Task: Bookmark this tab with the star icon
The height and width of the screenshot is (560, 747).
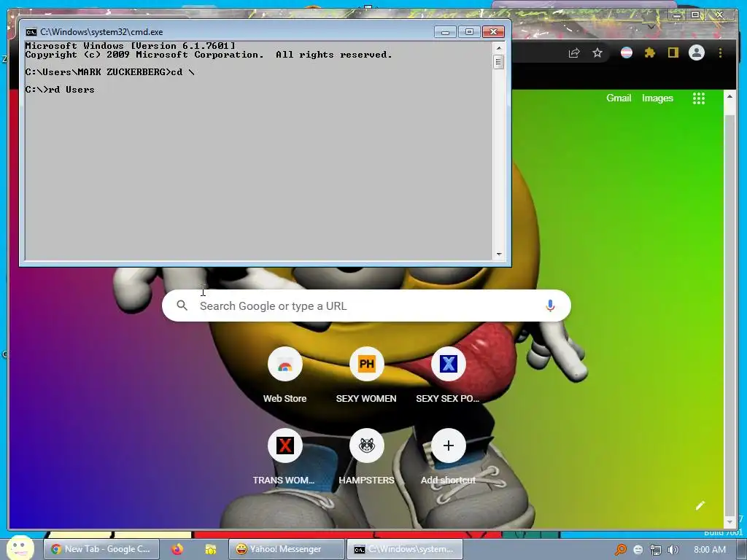Action: pos(597,52)
